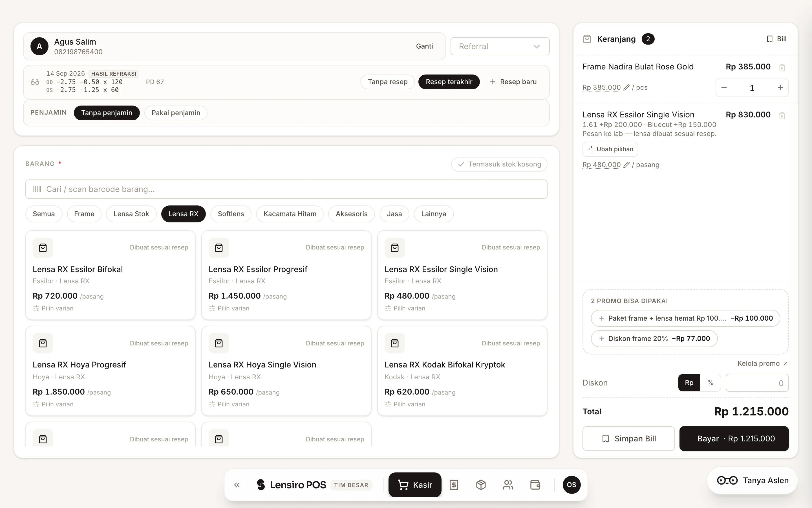Switch discount type to percent
The height and width of the screenshot is (508, 812).
pyautogui.click(x=710, y=383)
